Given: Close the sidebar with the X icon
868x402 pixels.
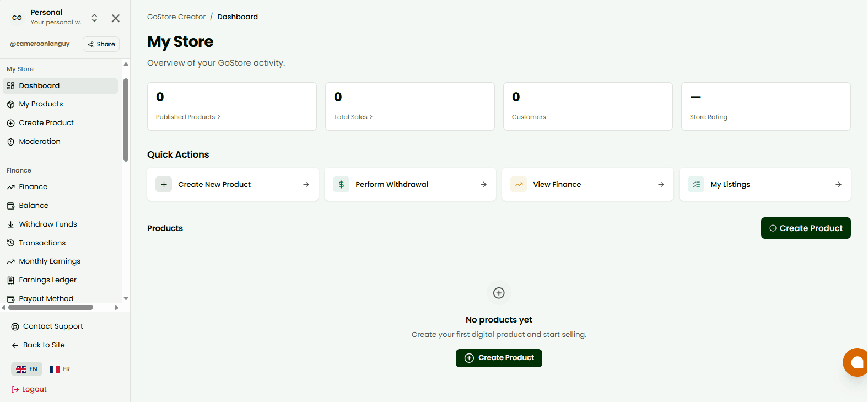Looking at the screenshot, I should [x=116, y=18].
